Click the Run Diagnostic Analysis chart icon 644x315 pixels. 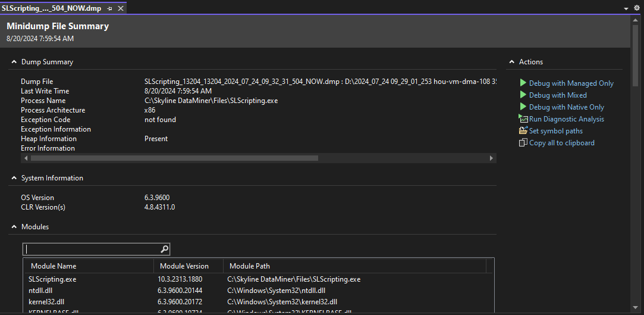pos(523,118)
